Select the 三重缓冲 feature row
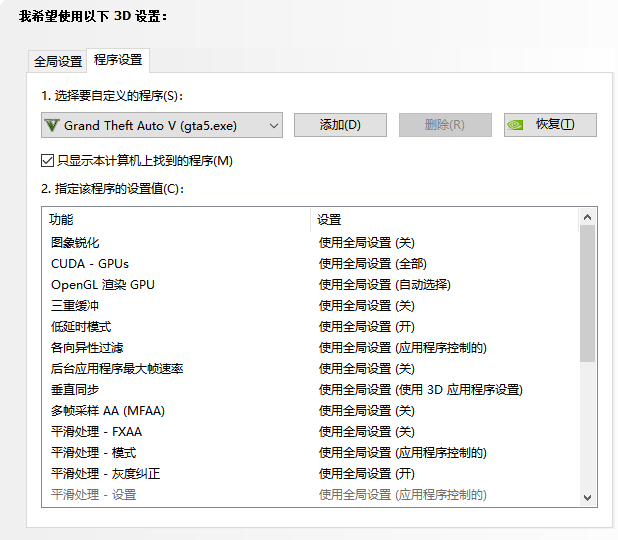 75,306
